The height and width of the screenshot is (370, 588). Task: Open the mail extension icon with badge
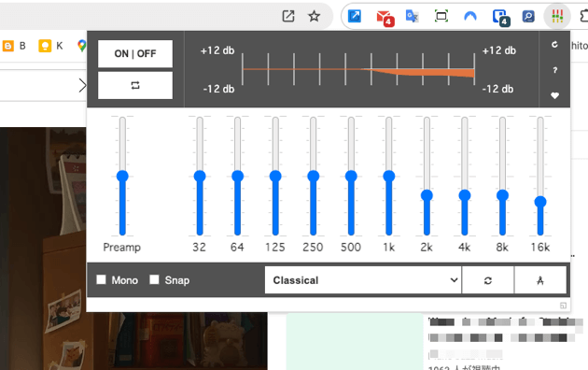point(385,18)
